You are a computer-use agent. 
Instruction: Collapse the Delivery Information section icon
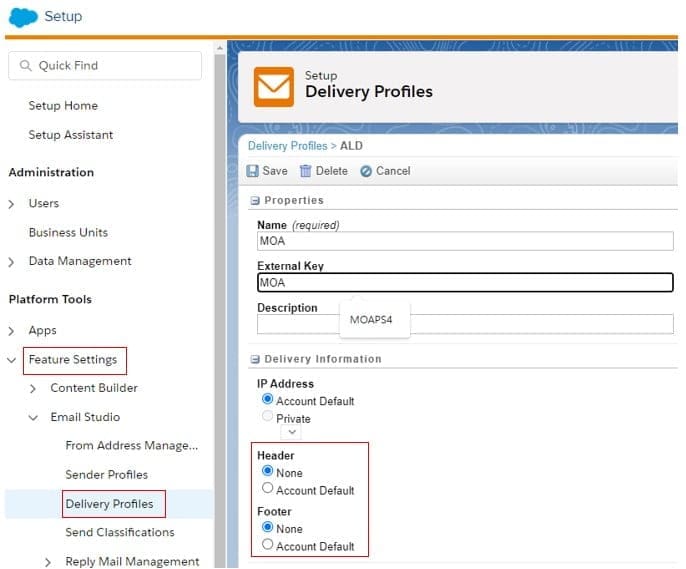coord(255,359)
